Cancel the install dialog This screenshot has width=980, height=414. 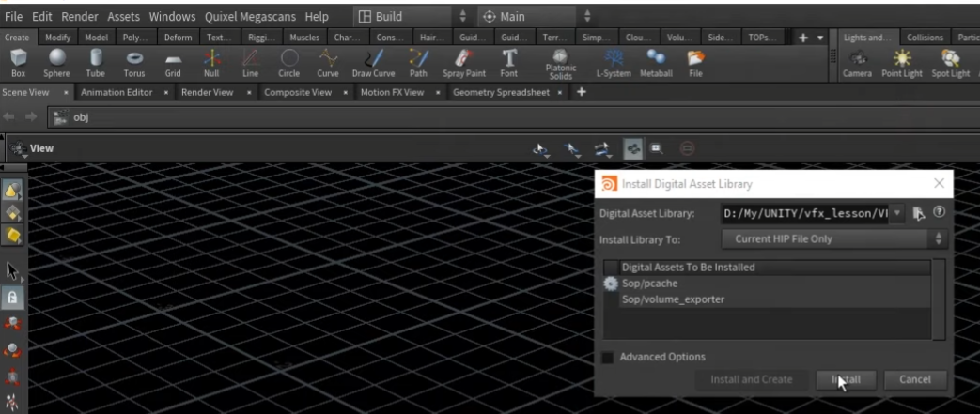pyautogui.click(x=915, y=379)
